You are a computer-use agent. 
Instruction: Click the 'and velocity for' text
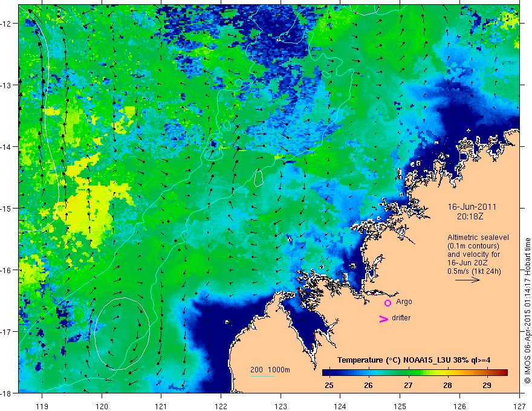(473, 254)
